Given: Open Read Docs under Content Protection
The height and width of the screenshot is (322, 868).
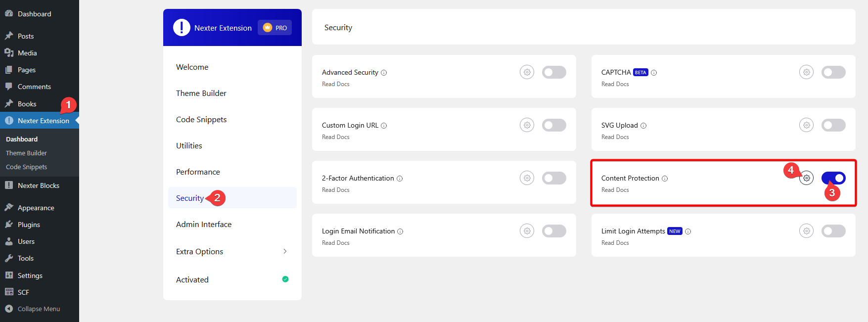Looking at the screenshot, I should click(x=615, y=190).
